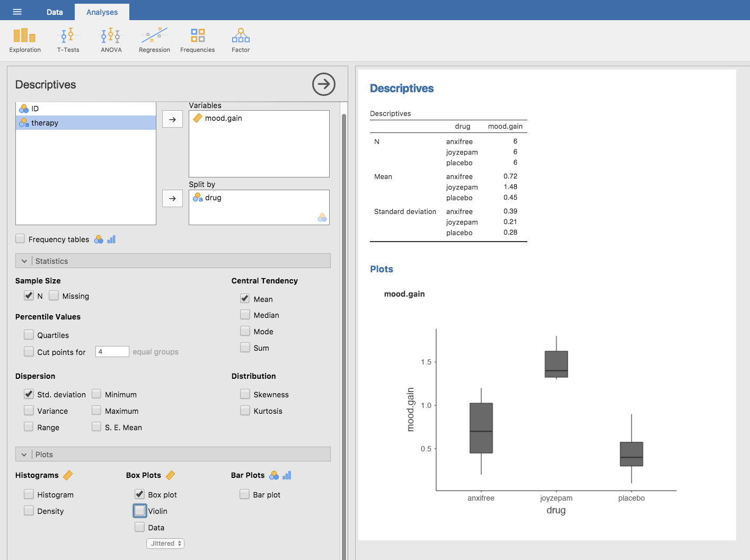The height and width of the screenshot is (560, 750).
Task: Click the Descriptives results heading
Action: (x=402, y=88)
